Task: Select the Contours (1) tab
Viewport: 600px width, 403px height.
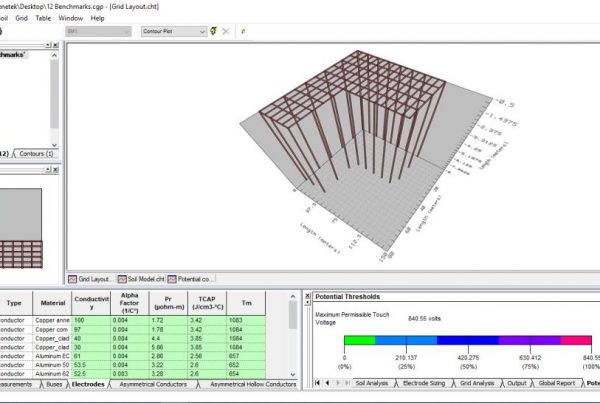Action: pyautogui.click(x=35, y=153)
